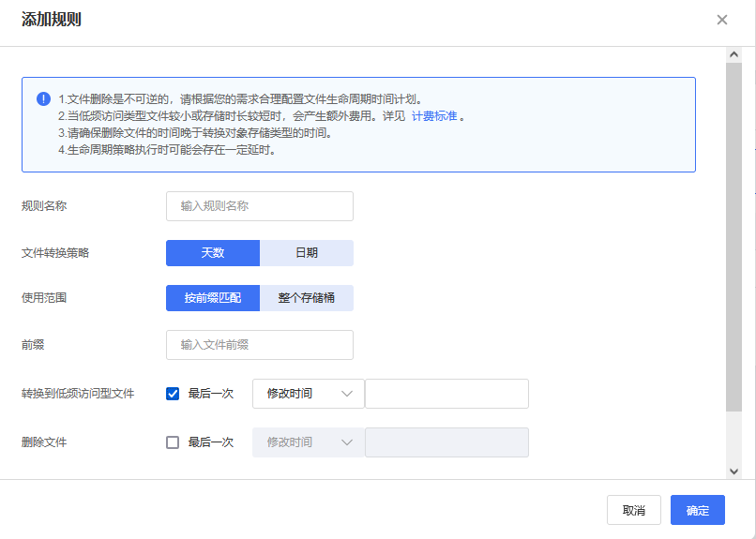Focus the 输入文件前缀 text box

(260, 345)
